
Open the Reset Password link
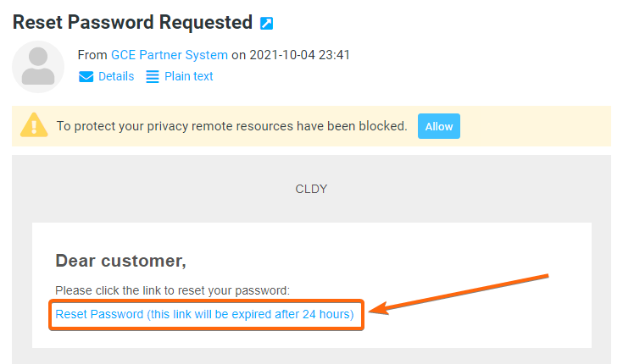[x=204, y=314]
